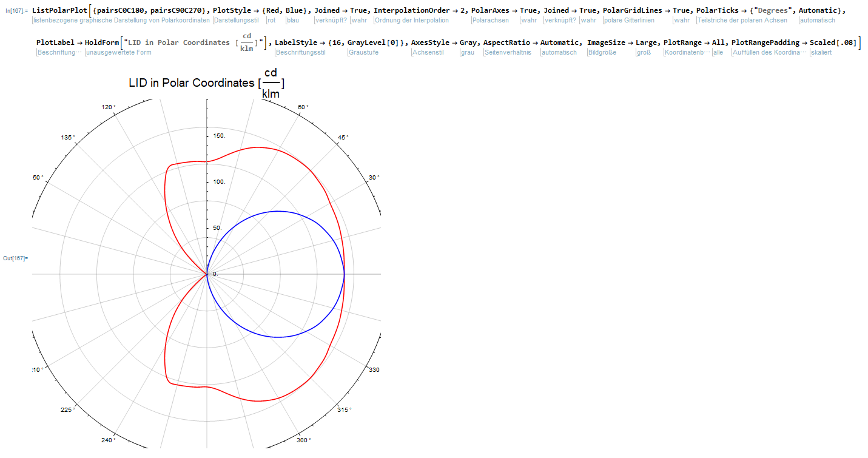Click the Large value of ImageSize

[x=647, y=42]
